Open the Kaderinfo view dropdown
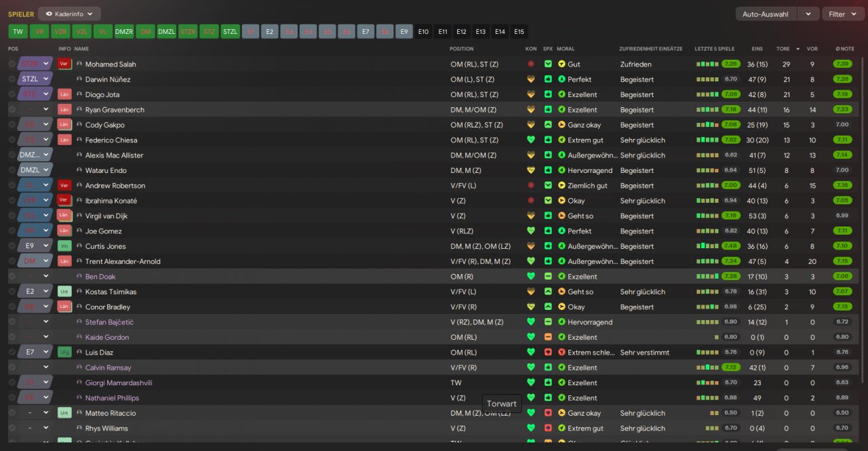 (x=70, y=14)
